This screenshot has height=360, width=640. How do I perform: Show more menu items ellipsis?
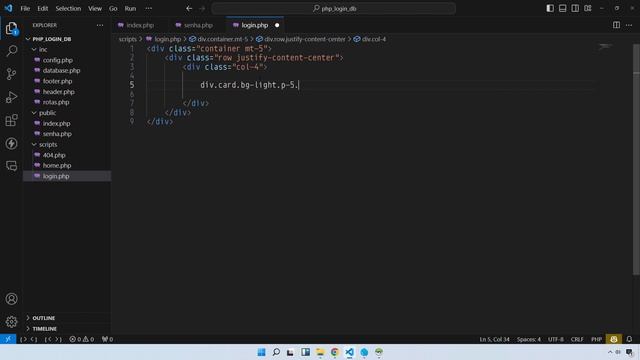(149, 8)
